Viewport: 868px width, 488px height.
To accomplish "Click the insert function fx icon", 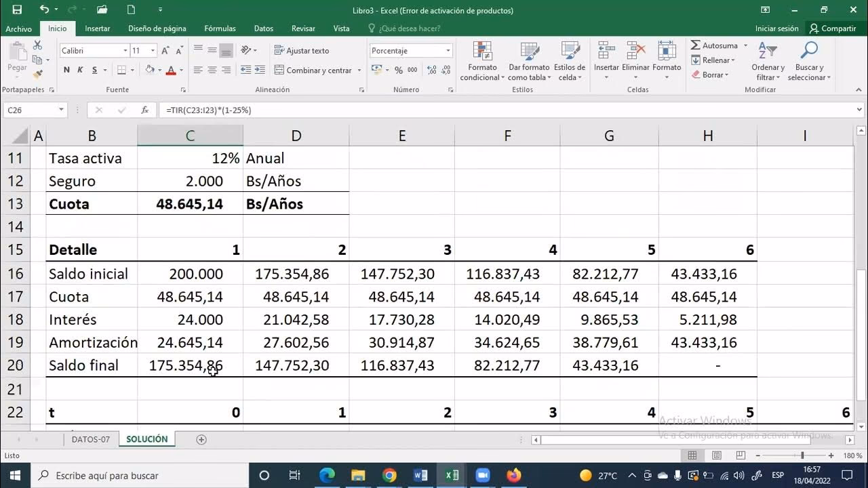I will point(144,110).
